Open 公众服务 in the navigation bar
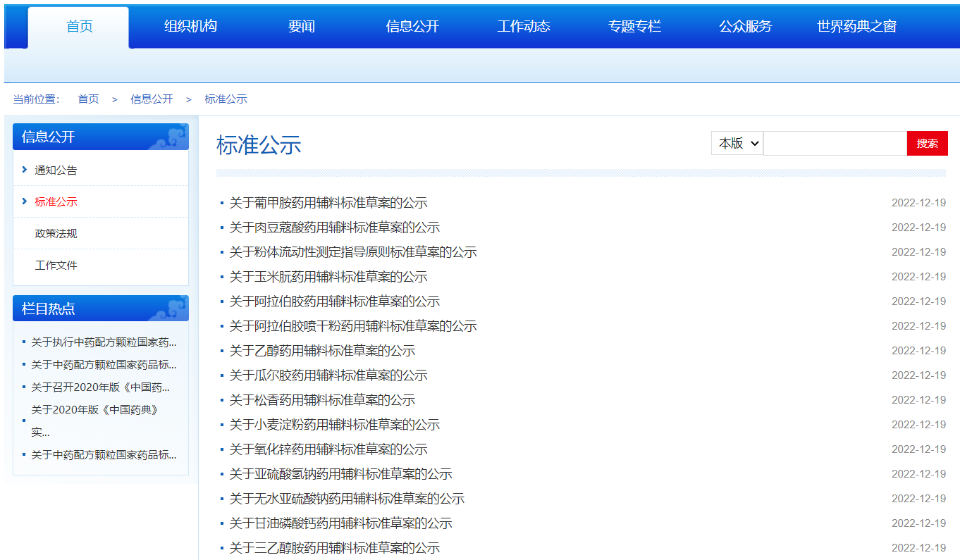This screenshot has width=960, height=560. coord(745,27)
